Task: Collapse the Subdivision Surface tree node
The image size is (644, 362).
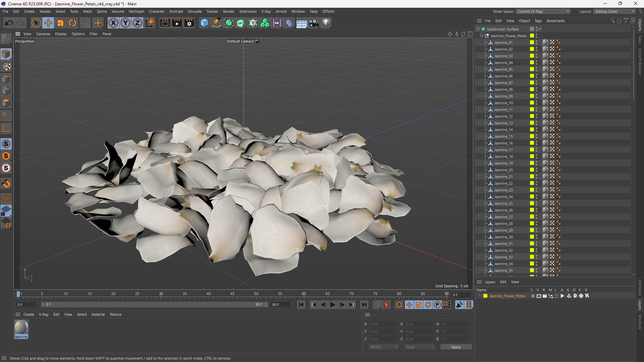Action: point(478,29)
